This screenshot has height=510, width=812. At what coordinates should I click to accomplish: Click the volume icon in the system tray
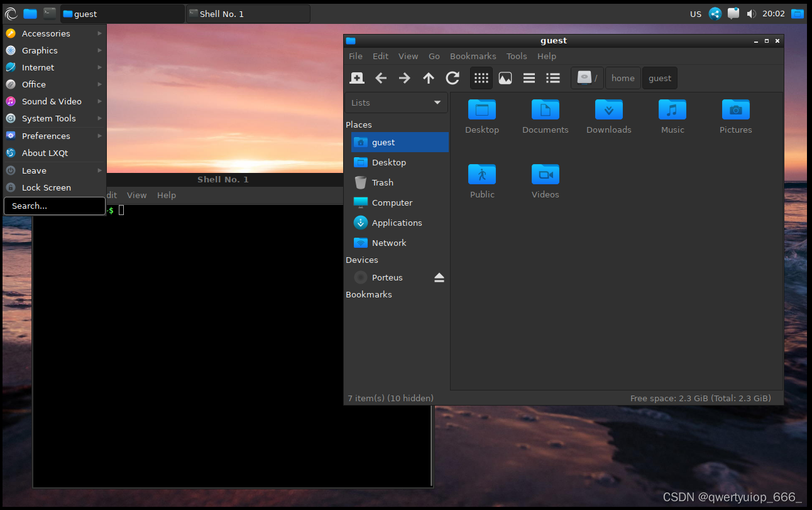(x=751, y=13)
